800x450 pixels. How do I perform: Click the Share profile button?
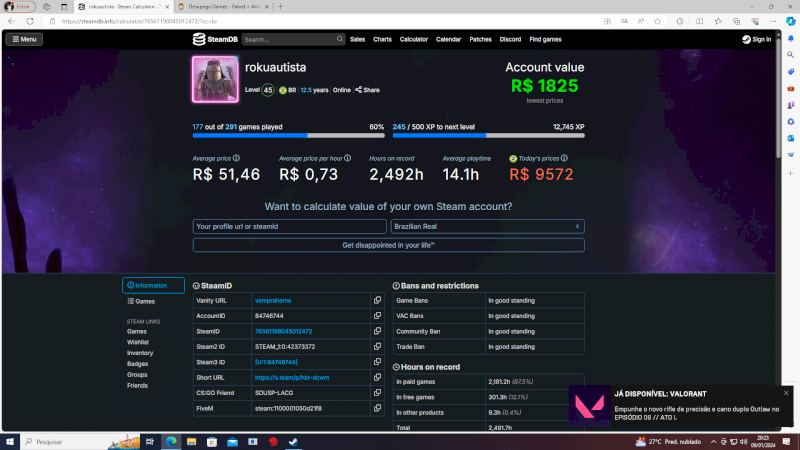point(367,90)
